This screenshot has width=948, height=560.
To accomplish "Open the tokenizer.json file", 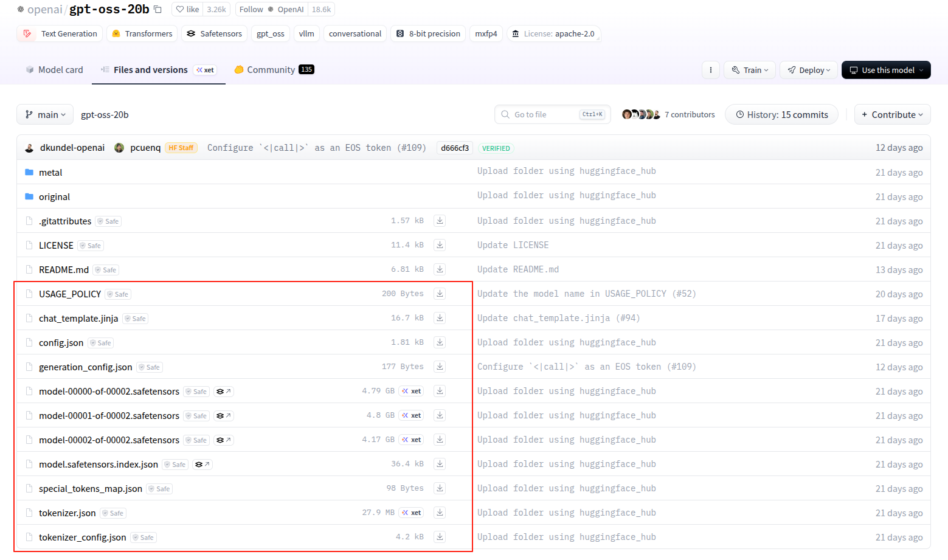I will coord(67,513).
